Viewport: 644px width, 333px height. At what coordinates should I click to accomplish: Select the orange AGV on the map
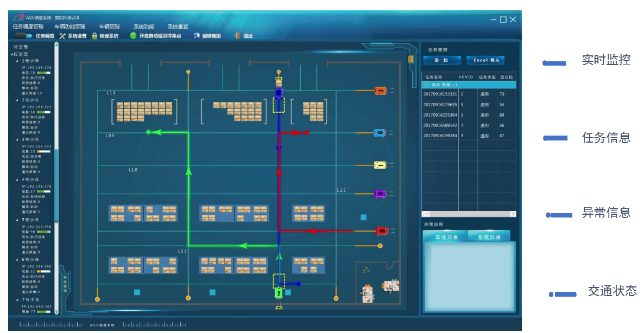380,91
